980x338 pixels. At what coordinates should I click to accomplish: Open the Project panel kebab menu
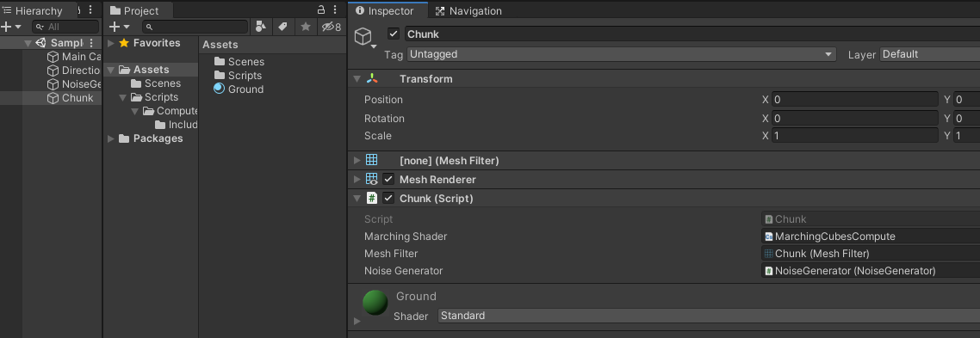[336, 10]
